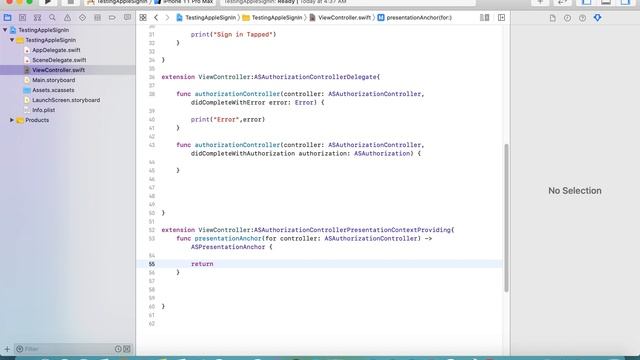Click the vertical scrollbar of the code editor
The height and width of the screenshot is (360, 640).
click(507, 218)
